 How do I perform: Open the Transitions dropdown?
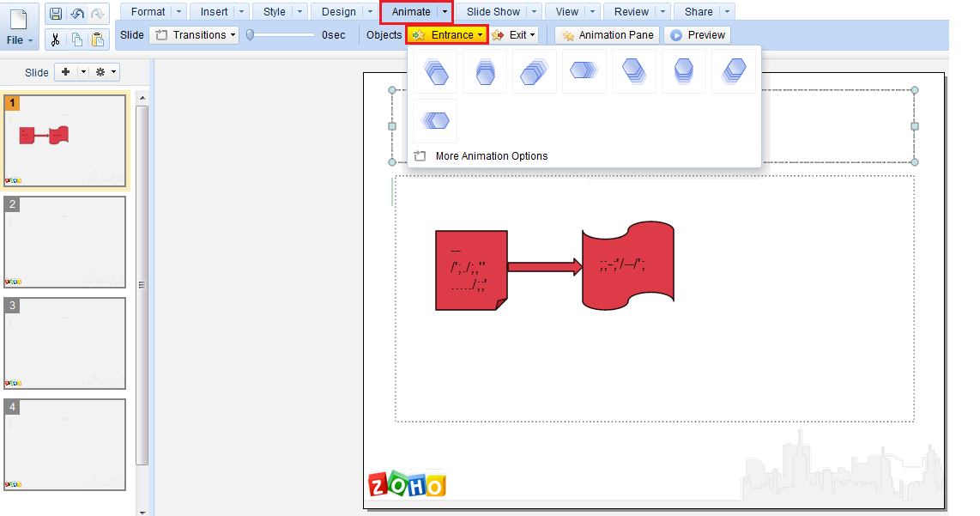pyautogui.click(x=196, y=35)
